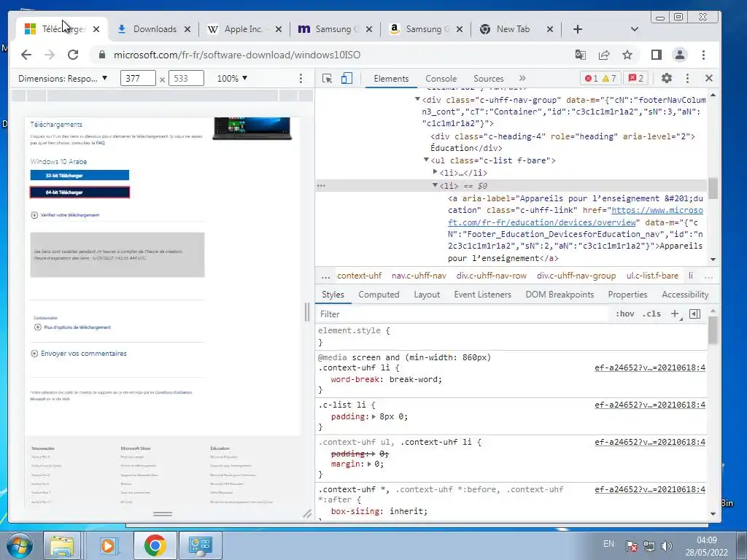
Task: Switch to the Sources panel
Action: point(488,79)
